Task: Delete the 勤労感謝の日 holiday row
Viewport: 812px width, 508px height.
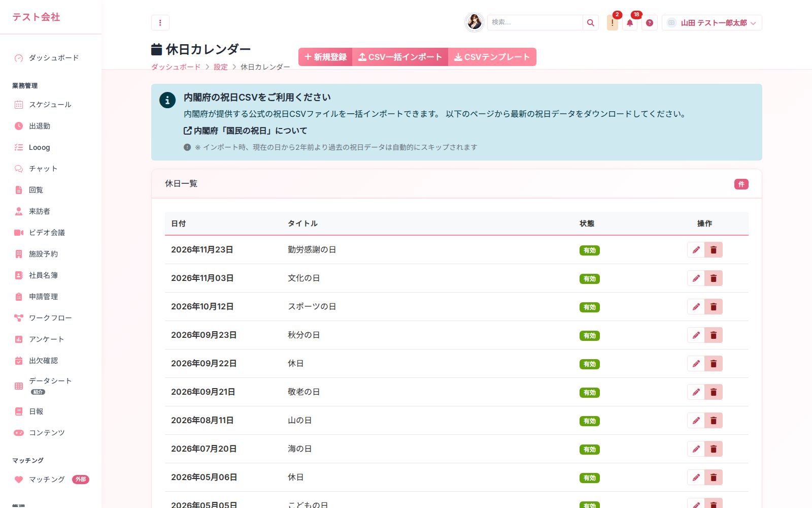Action: [714, 250]
